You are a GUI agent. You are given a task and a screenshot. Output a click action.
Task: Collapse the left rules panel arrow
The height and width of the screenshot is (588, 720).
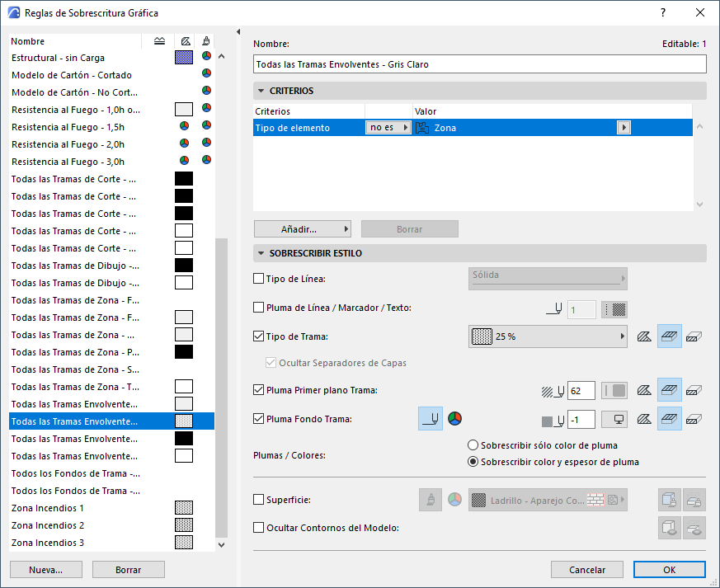coord(238,31)
